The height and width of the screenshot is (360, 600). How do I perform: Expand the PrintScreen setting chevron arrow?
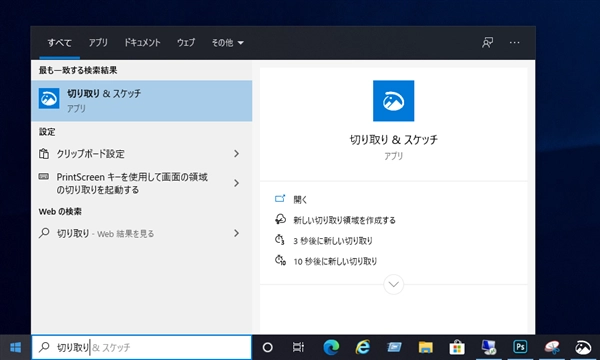click(x=236, y=183)
